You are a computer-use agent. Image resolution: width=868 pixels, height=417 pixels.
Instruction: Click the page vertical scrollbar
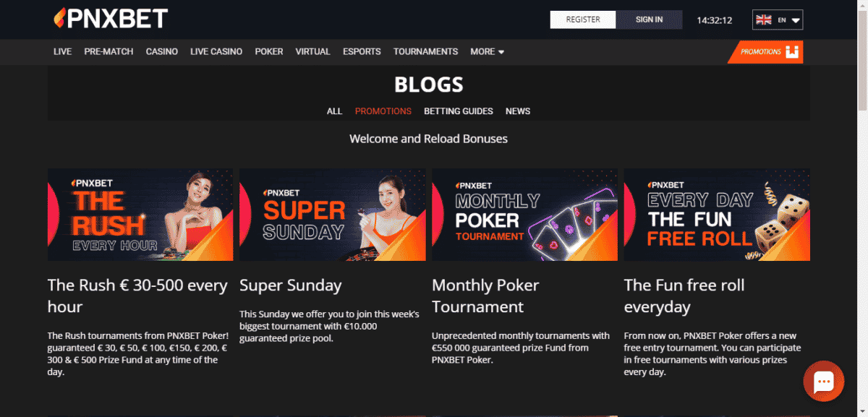(861, 208)
